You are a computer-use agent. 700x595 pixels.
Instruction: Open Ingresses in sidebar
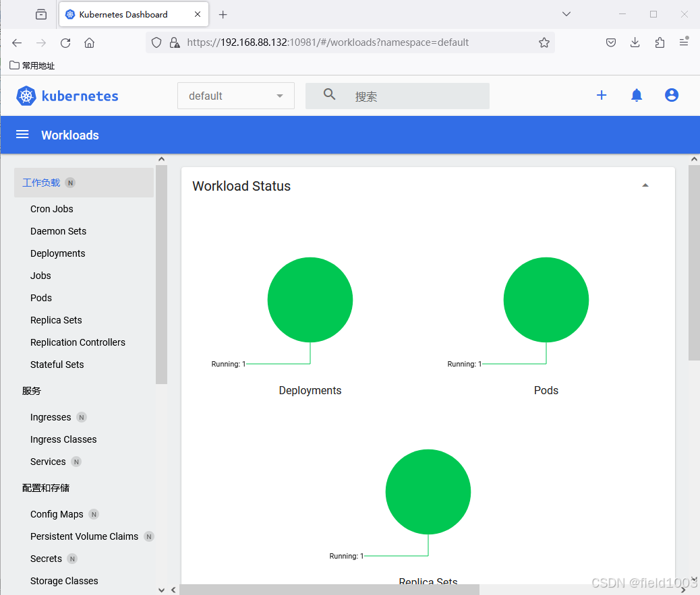tap(51, 418)
